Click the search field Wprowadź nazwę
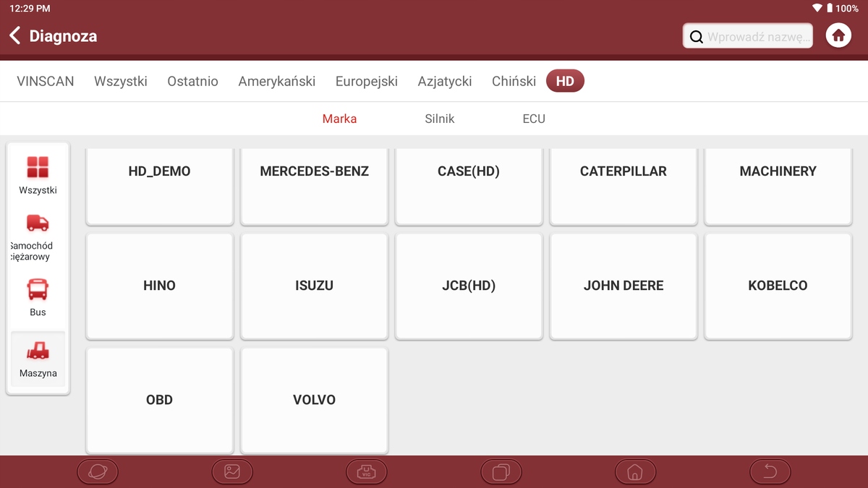The height and width of the screenshot is (488, 868). click(x=748, y=36)
